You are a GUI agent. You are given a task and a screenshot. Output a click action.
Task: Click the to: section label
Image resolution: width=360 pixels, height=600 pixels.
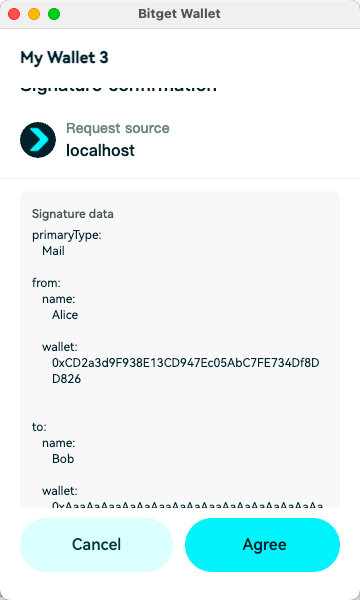click(39, 427)
